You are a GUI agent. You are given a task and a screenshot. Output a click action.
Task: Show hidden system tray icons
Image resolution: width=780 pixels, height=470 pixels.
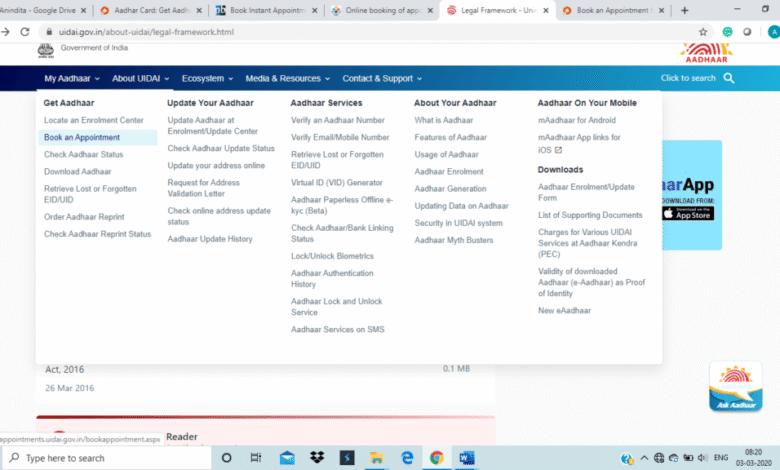644,458
